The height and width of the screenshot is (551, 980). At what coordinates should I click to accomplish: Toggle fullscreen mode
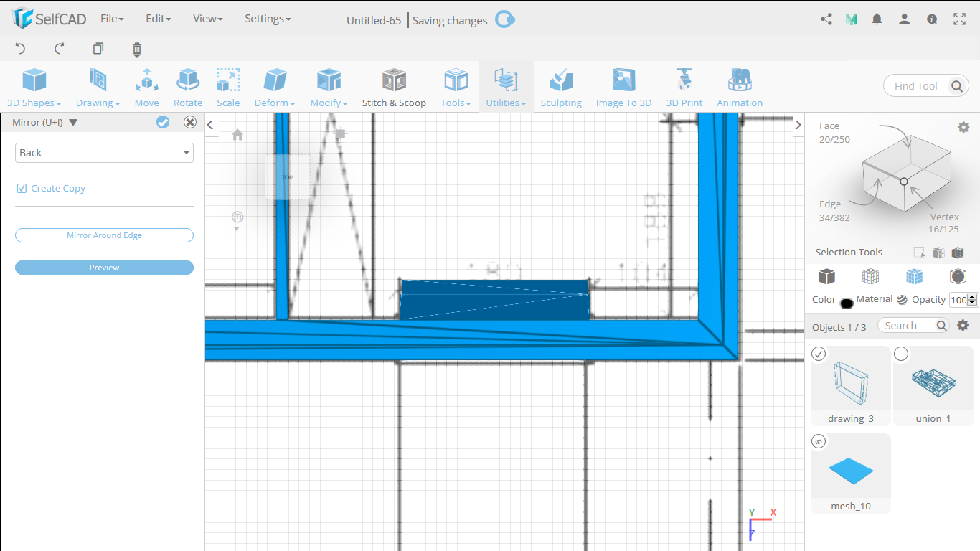pyautogui.click(x=960, y=19)
